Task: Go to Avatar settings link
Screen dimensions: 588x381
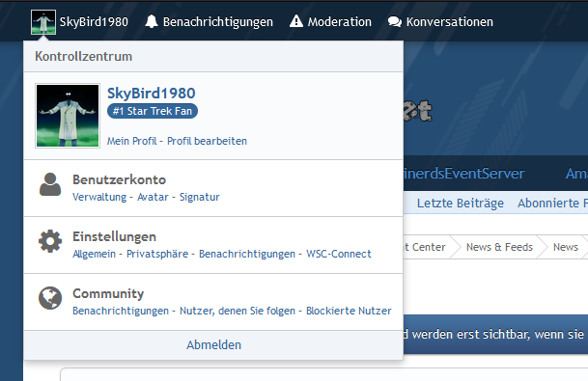Action: click(x=153, y=197)
